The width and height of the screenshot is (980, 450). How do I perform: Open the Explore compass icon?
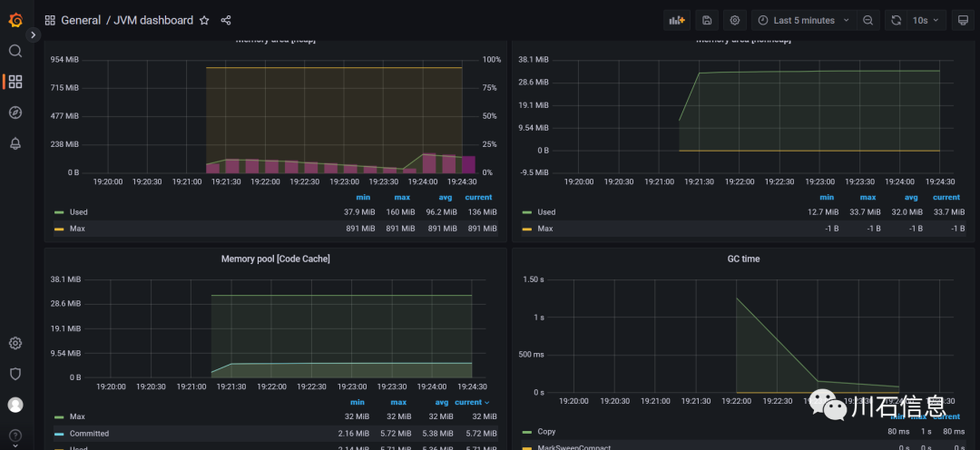15,112
